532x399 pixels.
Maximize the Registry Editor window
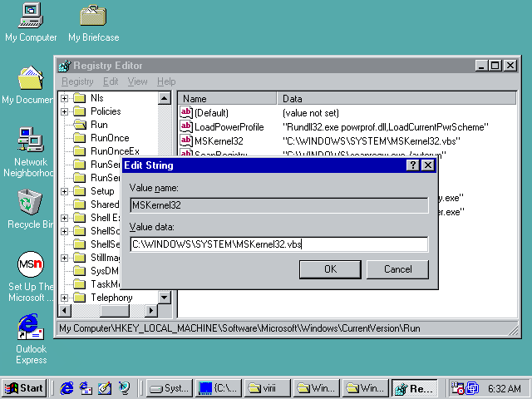click(x=495, y=66)
